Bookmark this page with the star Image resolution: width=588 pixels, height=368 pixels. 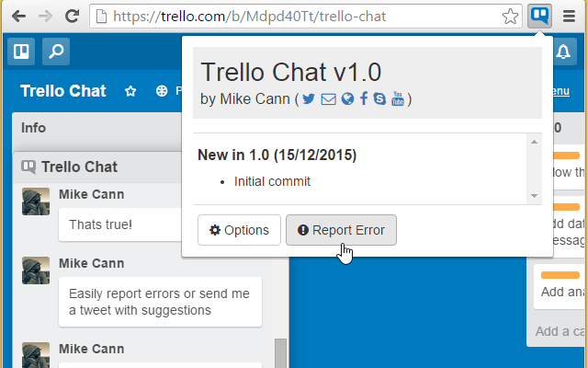click(511, 16)
